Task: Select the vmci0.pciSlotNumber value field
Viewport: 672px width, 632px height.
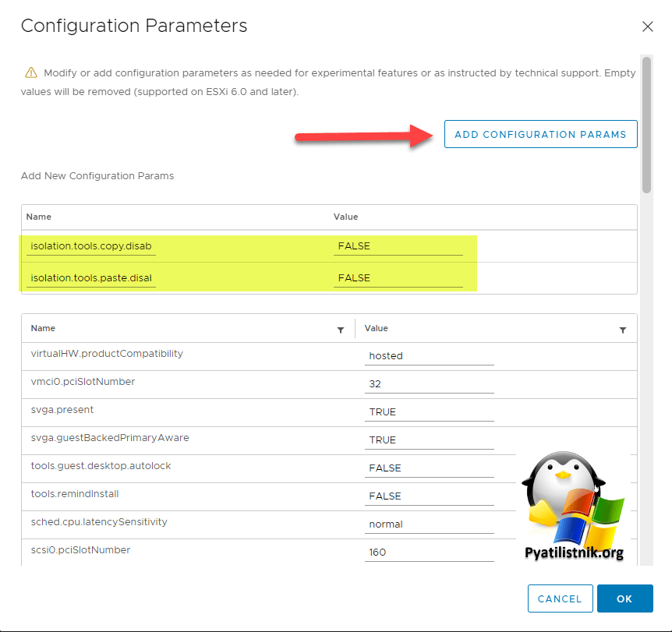Action: click(429, 384)
